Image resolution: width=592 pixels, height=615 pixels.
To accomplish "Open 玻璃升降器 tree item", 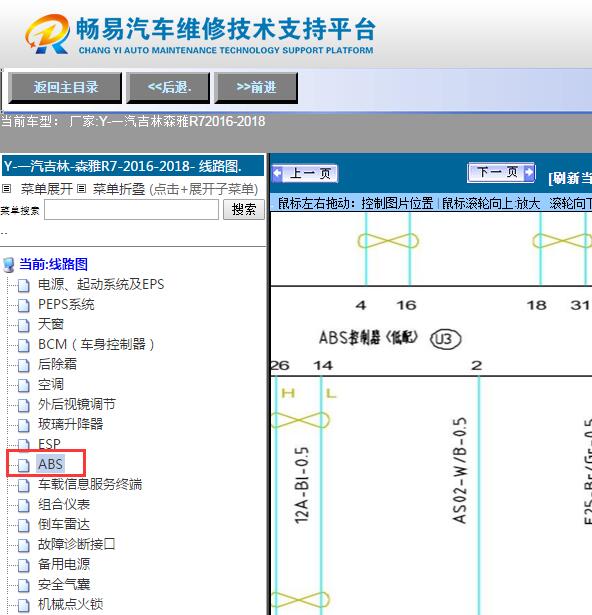I will point(70,424).
